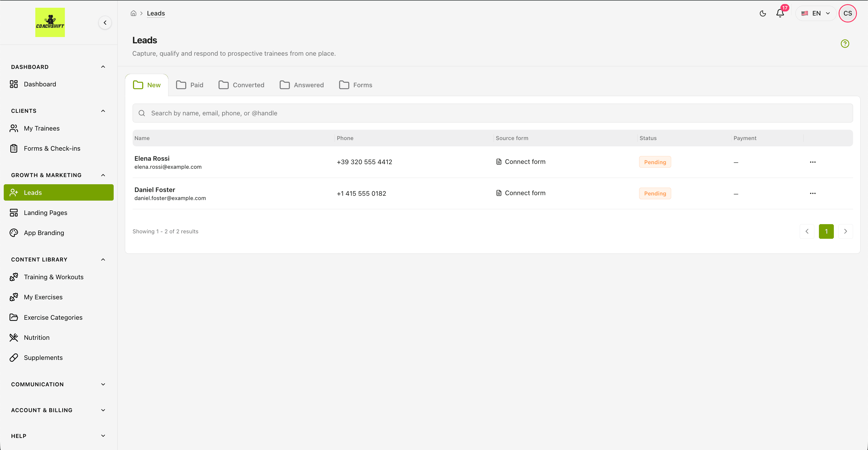The image size is (868, 450).
Task: Click the App Branding palette icon
Action: [x=14, y=233]
